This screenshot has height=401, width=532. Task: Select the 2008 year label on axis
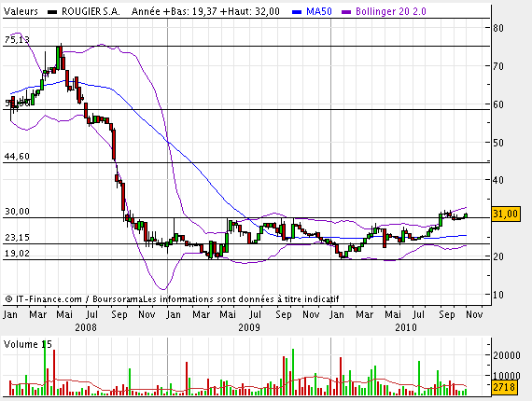point(86,327)
